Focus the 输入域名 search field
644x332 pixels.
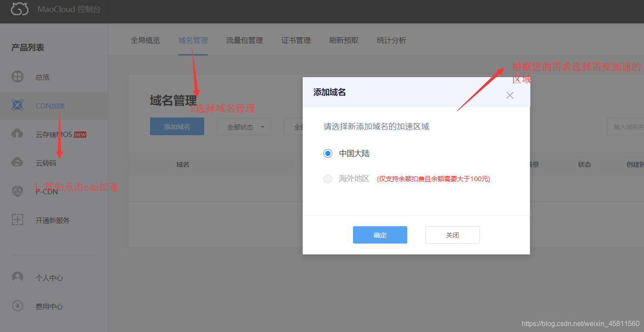pyautogui.click(x=625, y=127)
